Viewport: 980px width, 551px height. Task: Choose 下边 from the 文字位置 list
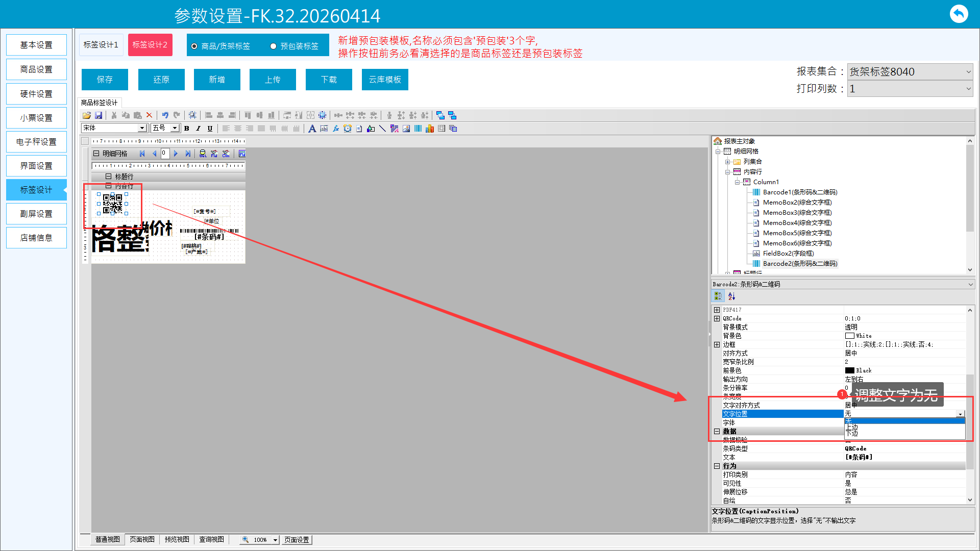(852, 434)
